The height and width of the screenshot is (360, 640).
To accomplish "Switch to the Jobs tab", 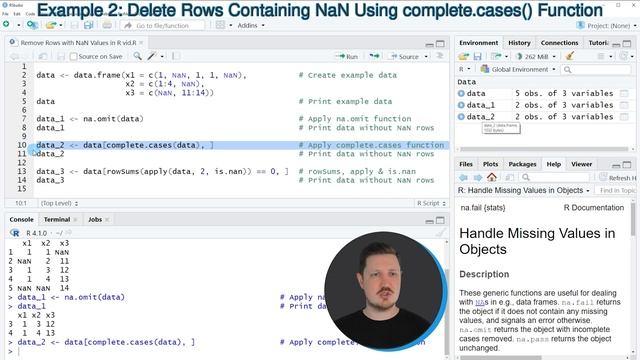I will tap(95, 219).
